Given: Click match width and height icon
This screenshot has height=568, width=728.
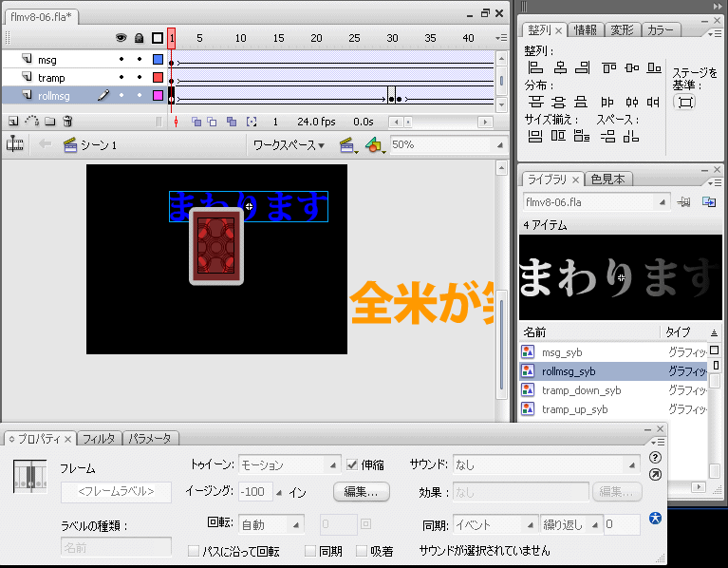Looking at the screenshot, I should pyautogui.click(x=582, y=136).
